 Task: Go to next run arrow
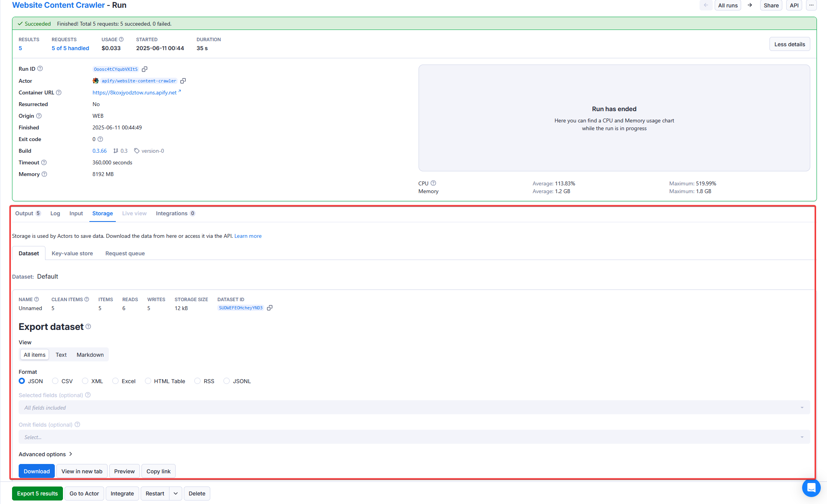coord(750,5)
